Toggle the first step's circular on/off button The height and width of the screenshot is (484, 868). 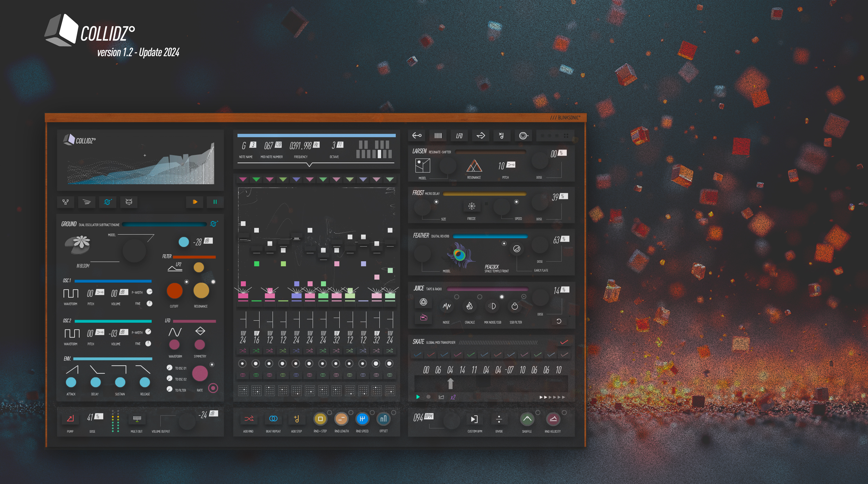pyautogui.click(x=242, y=364)
